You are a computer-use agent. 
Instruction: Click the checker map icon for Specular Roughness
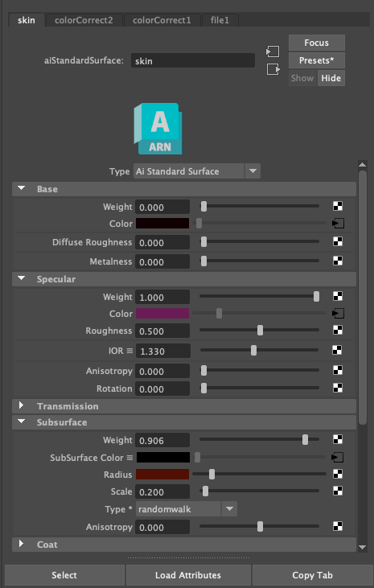(338, 330)
